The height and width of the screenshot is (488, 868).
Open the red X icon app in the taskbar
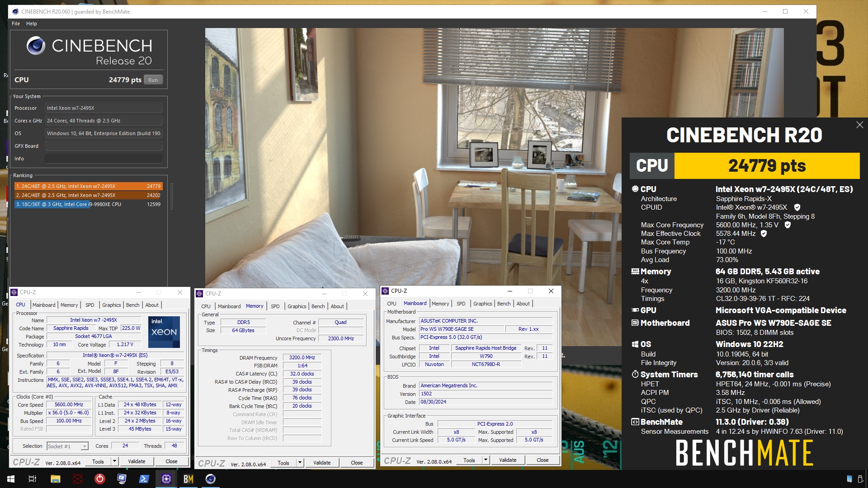[x=77, y=479]
